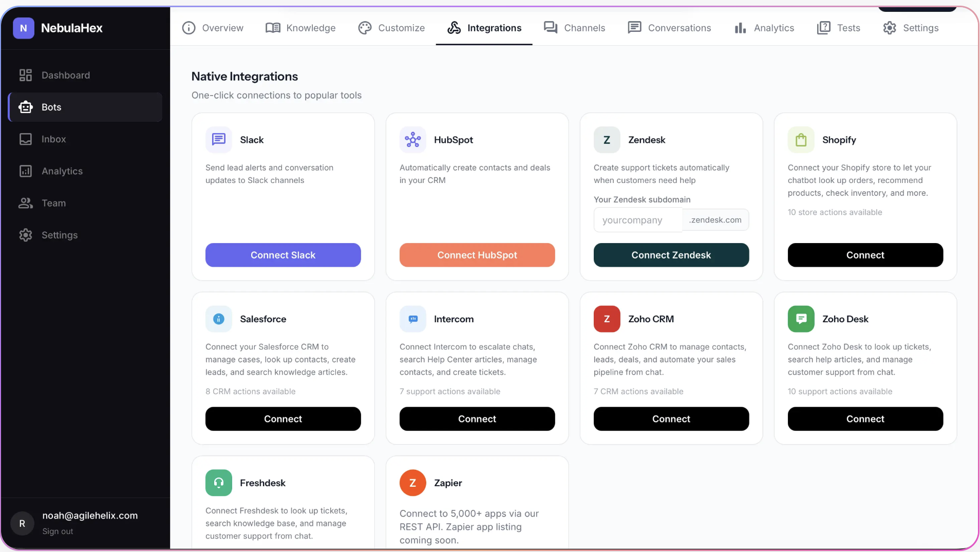The height and width of the screenshot is (552, 980).
Task: Connect the Intercom integration
Action: click(477, 419)
